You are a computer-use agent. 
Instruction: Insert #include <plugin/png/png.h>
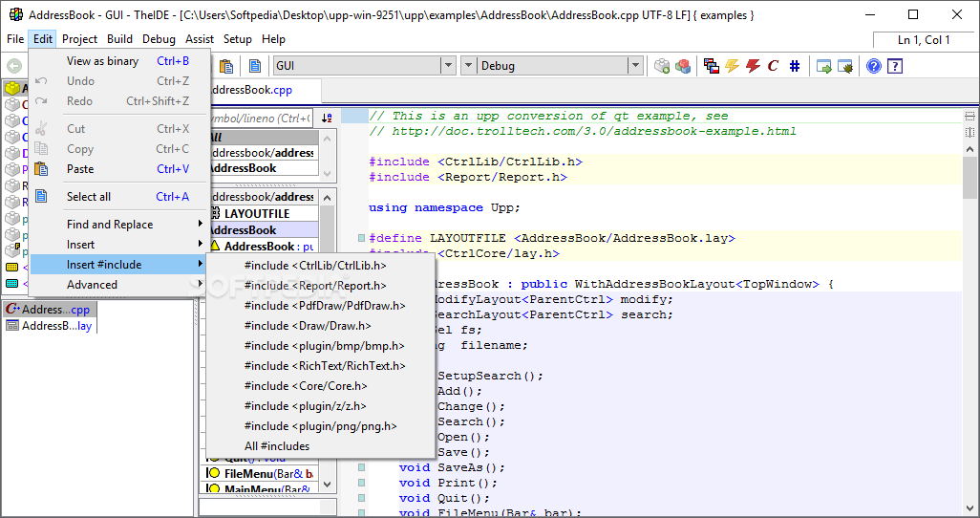pyautogui.click(x=321, y=426)
